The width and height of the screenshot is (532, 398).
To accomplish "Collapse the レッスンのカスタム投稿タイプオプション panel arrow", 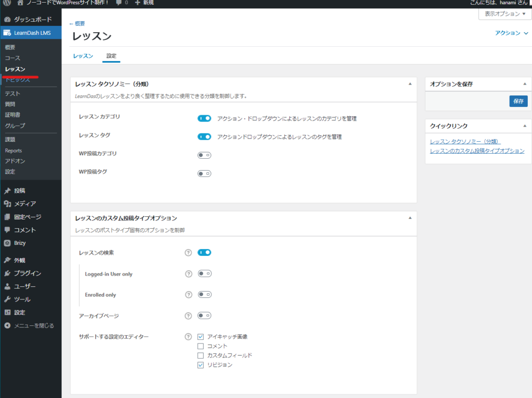I will tap(410, 218).
